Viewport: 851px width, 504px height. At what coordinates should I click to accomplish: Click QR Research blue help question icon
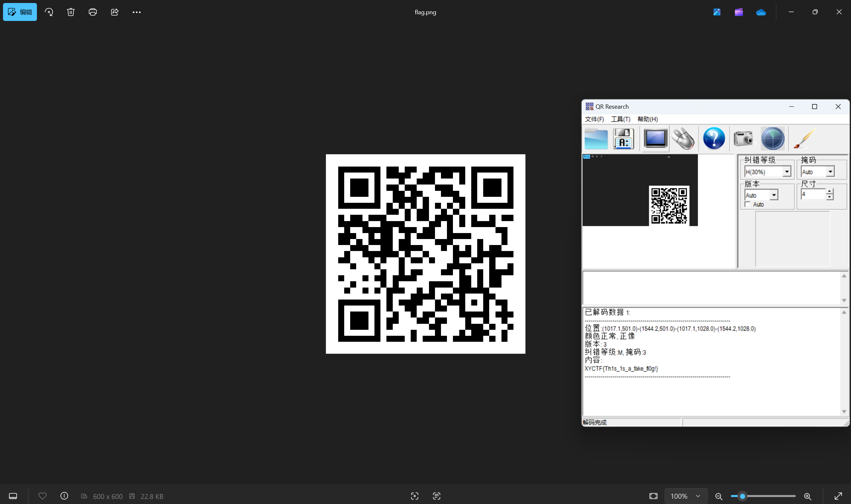point(714,139)
